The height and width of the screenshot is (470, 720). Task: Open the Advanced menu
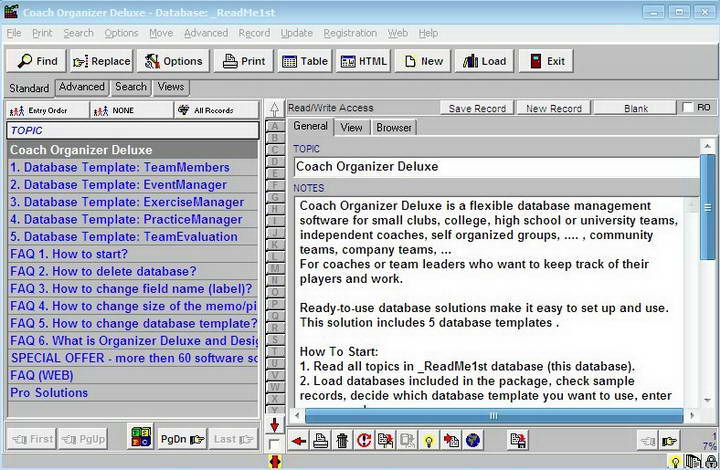point(206,33)
